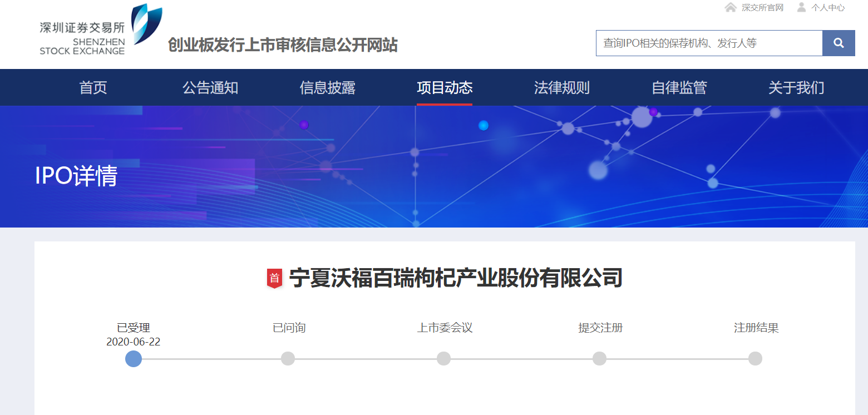Click the 注册结果 stage label
868x415 pixels.
[x=756, y=328]
